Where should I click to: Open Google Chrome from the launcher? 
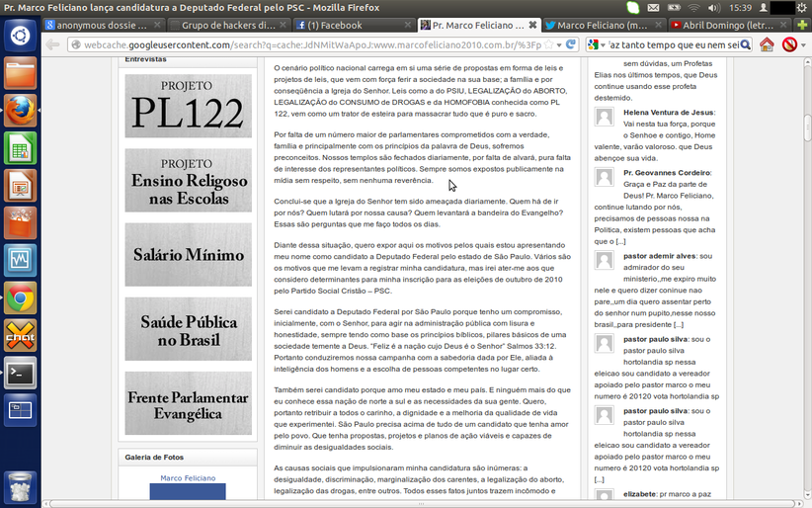coord(21,297)
